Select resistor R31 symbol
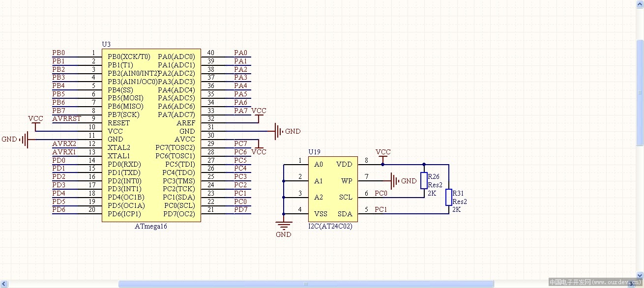 448,198
